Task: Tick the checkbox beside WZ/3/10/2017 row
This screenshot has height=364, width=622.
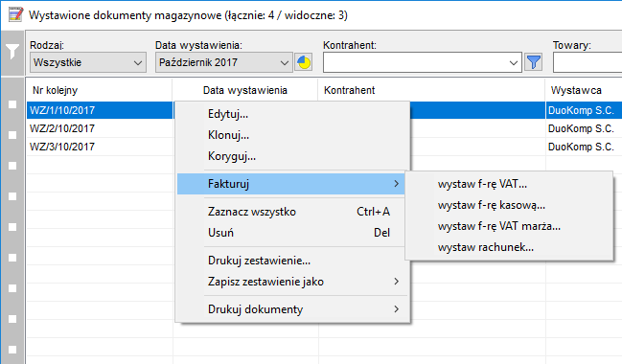Action: click(x=12, y=166)
